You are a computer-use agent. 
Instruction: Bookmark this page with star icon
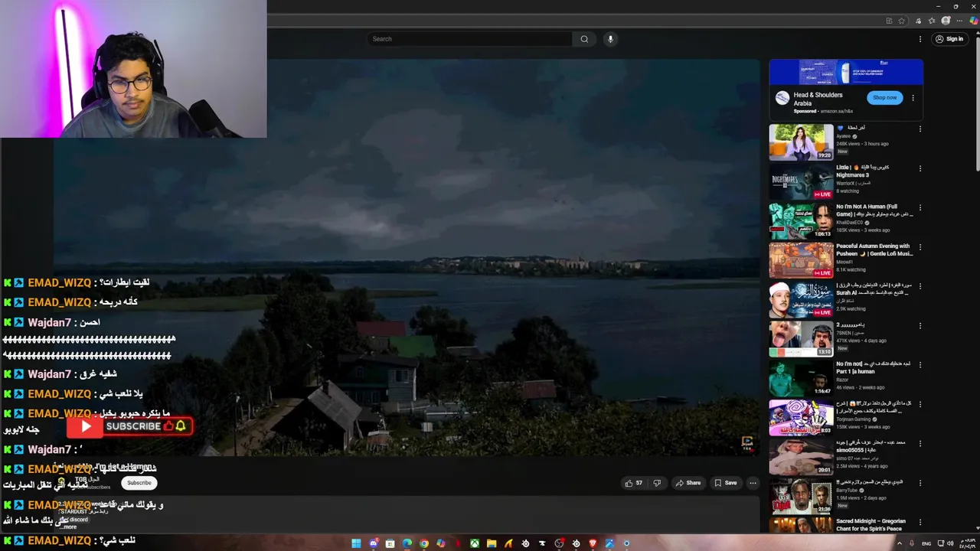(902, 21)
